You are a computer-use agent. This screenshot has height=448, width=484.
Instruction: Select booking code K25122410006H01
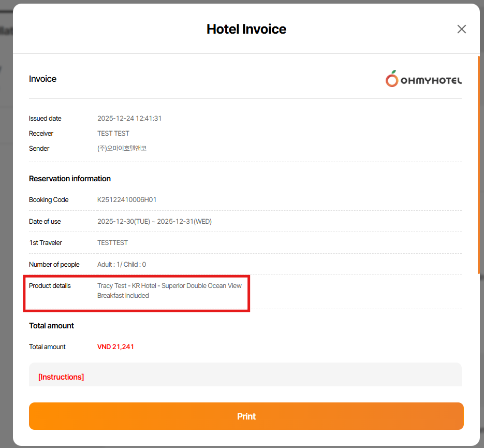tap(127, 200)
